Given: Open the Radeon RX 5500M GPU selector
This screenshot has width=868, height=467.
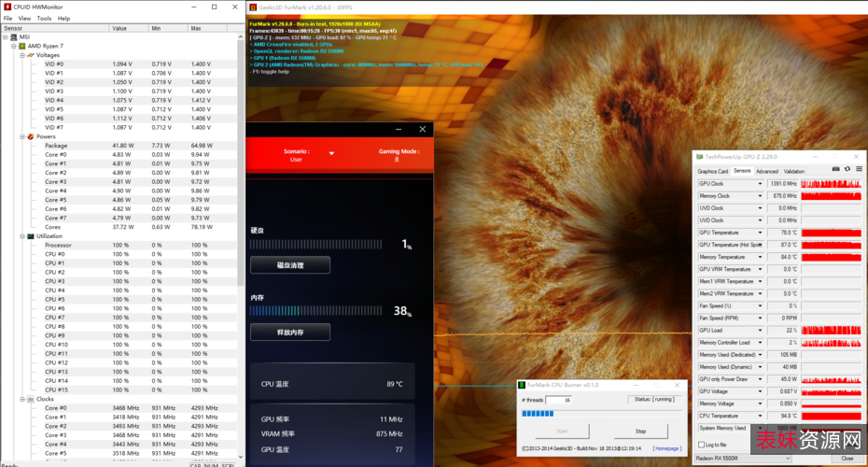Looking at the screenshot, I should (744, 459).
